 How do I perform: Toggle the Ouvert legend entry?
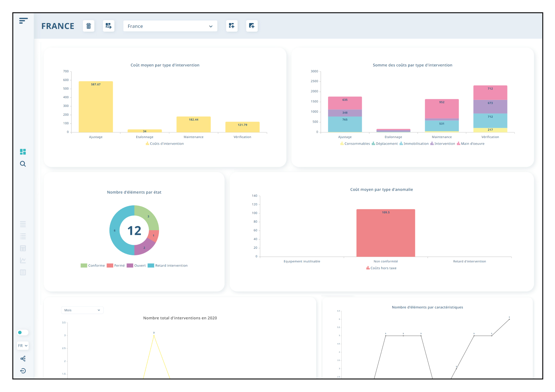(x=136, y=265)
